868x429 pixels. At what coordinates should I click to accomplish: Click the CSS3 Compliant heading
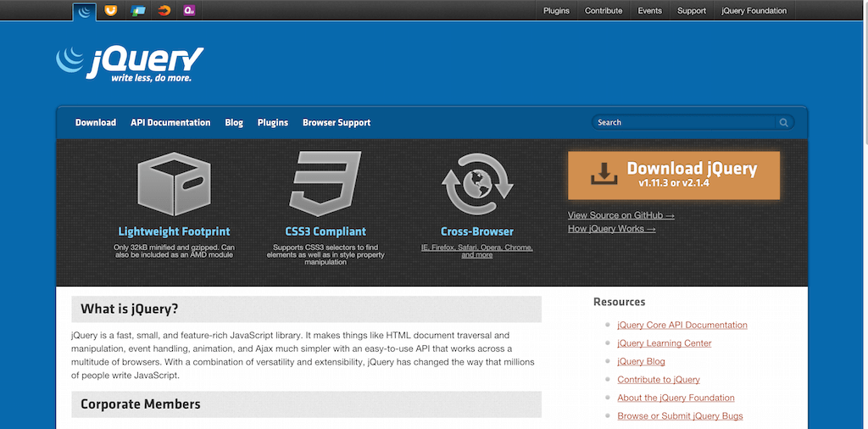325,231
